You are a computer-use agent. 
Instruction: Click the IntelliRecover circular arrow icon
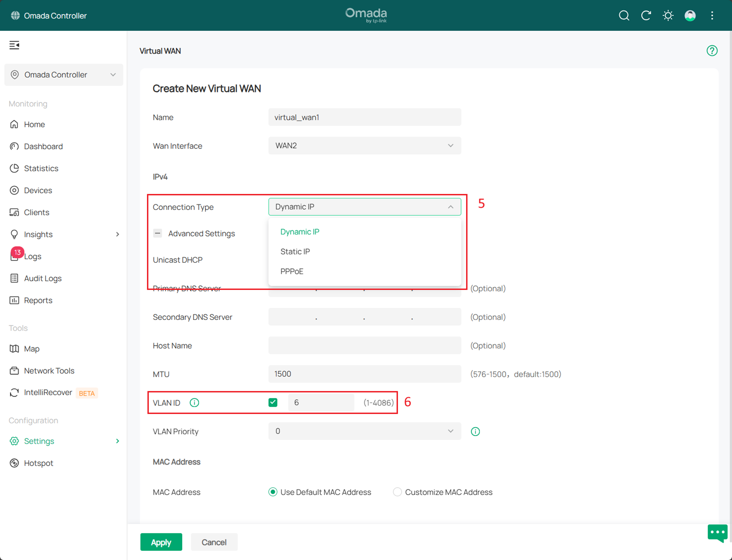click(x=14, y=393)
